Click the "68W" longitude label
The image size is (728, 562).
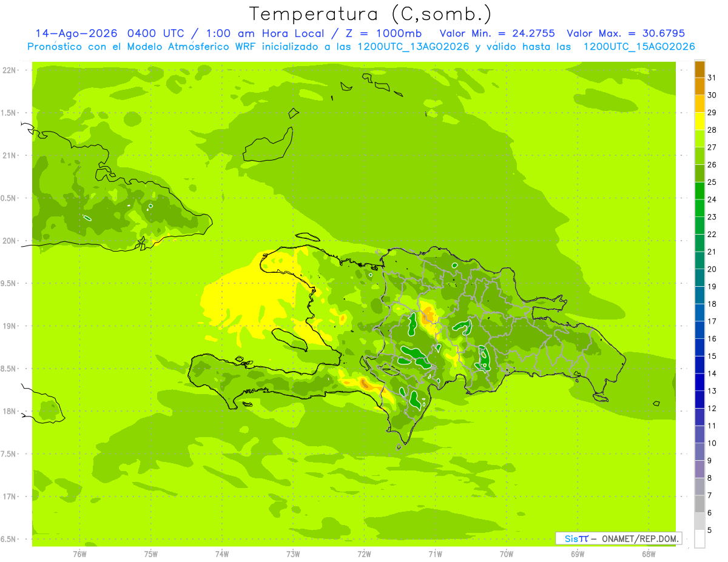[x=649, y=554]
